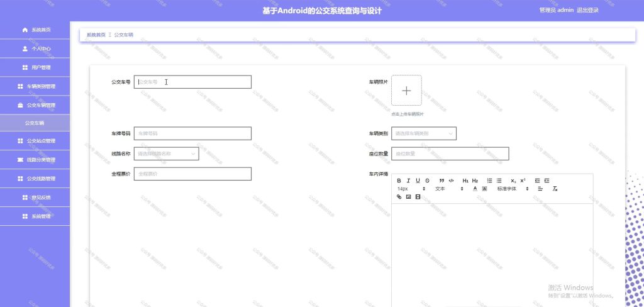The height and width of the screenshot is (307, 644).
Task: Select the 公交车辆 submenu item
Action: pyautogui.click(x=35, y=123)
